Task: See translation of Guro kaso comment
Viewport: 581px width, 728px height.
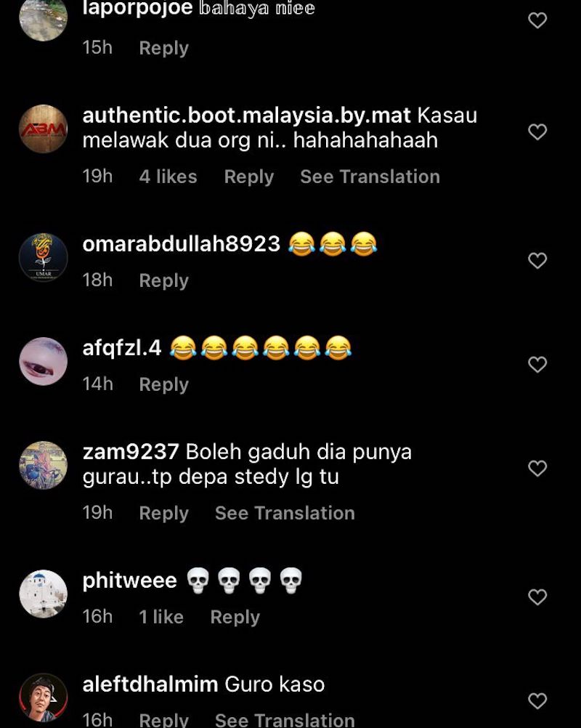Action: [x=285, y=719]
